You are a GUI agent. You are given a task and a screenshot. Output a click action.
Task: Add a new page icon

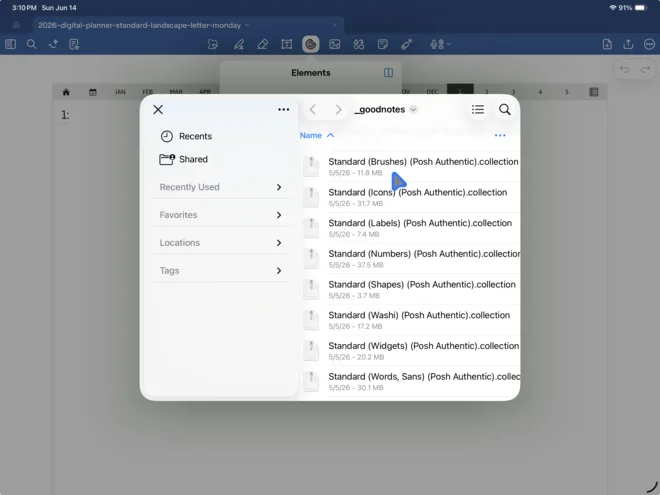[607, 44]
